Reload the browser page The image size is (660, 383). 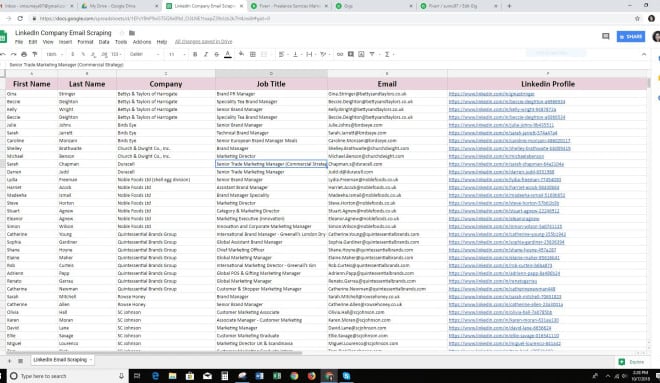(20, 19)
